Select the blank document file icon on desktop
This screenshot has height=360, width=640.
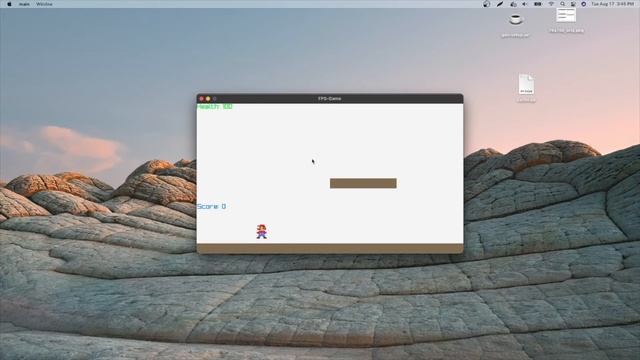[526, 84]
